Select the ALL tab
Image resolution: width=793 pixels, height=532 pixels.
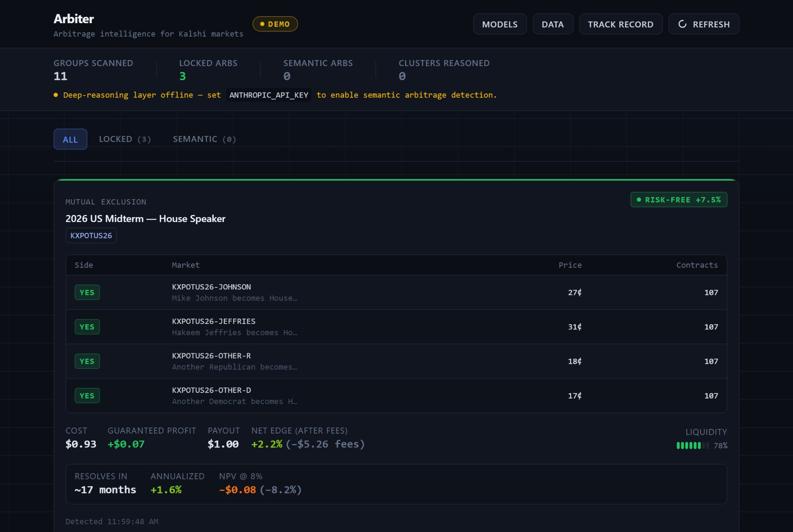(70, 139)
